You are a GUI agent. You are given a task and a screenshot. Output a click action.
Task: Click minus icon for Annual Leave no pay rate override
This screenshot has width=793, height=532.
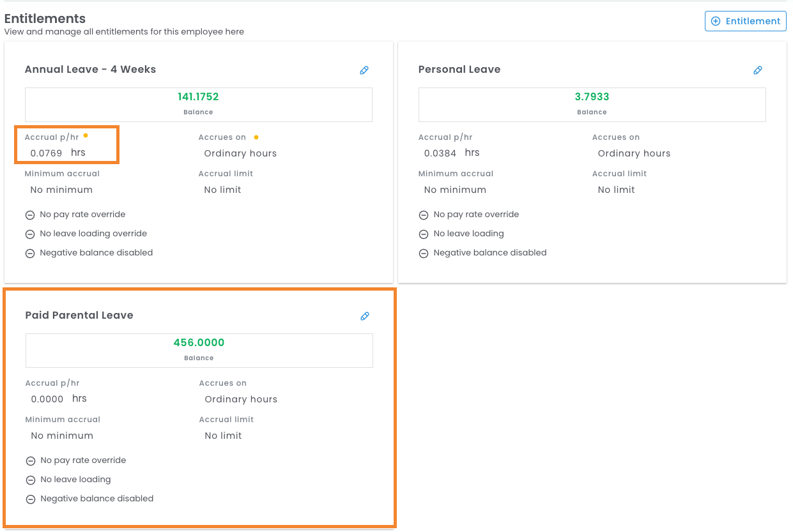click(x=30, y=215)
